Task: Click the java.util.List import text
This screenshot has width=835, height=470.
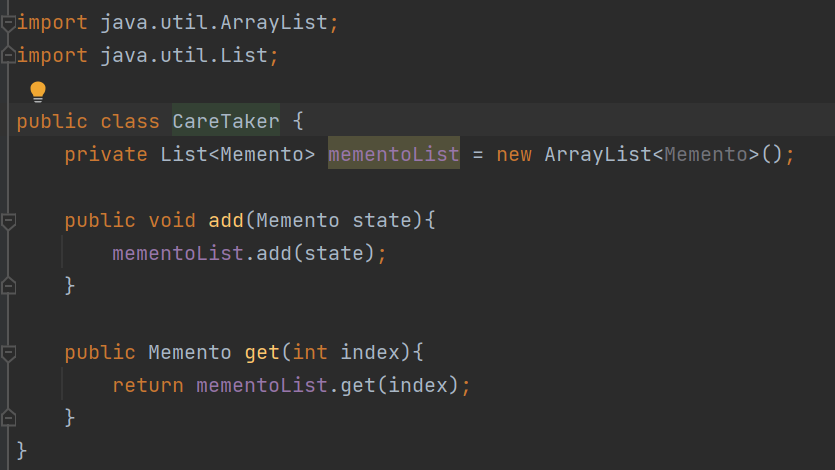Action: point(184,55)
